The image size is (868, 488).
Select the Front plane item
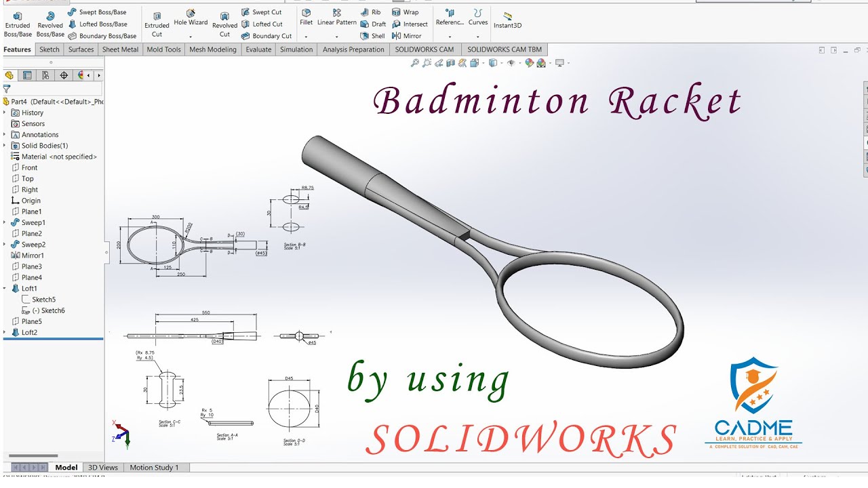tap(24, 167)
